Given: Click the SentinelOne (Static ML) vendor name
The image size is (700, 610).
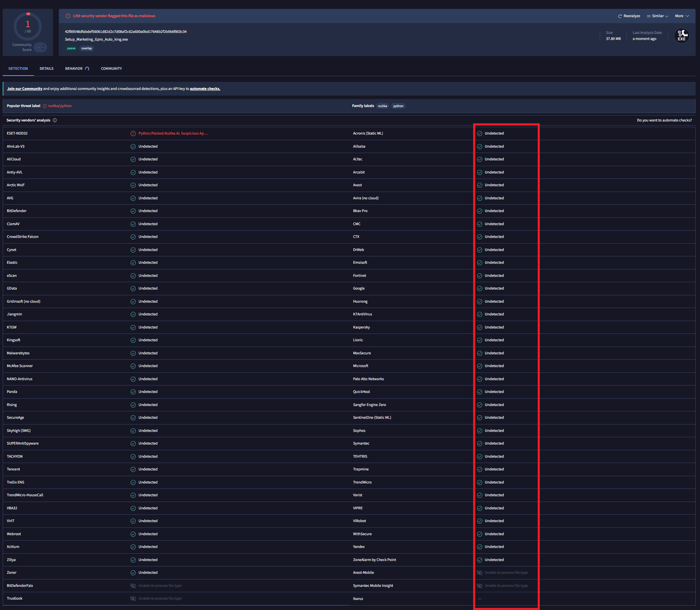Looking at the screenshot, I should pyautogui.click(x=372, y=417).
